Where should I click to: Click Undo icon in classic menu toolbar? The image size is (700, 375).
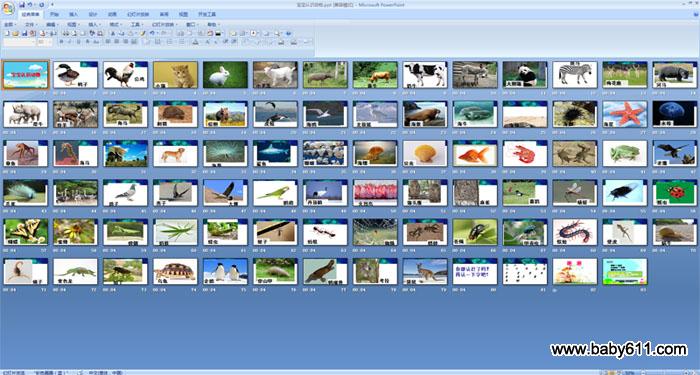[x=152, y=33]
